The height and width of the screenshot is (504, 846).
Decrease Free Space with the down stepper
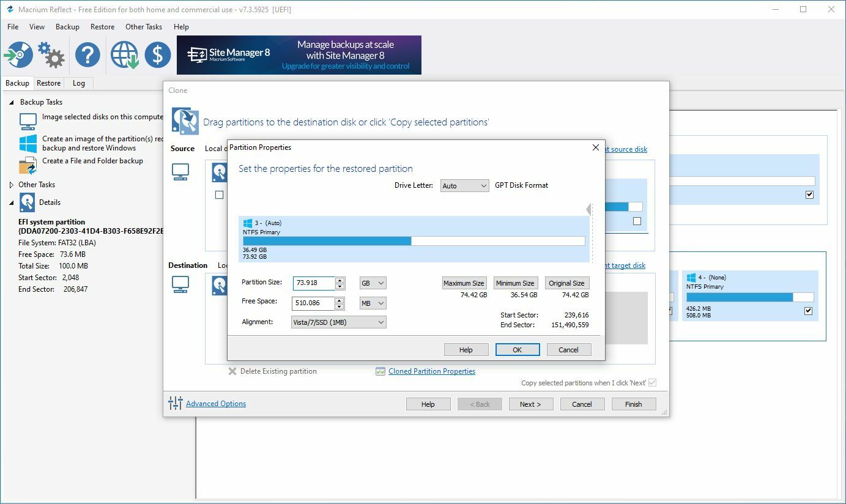[x=340, y=306]
